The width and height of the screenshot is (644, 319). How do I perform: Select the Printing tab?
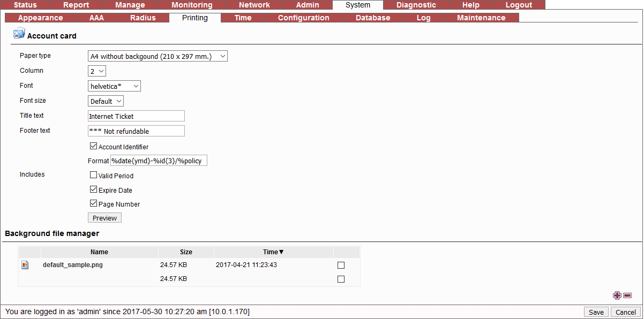(x=195, y=18)
